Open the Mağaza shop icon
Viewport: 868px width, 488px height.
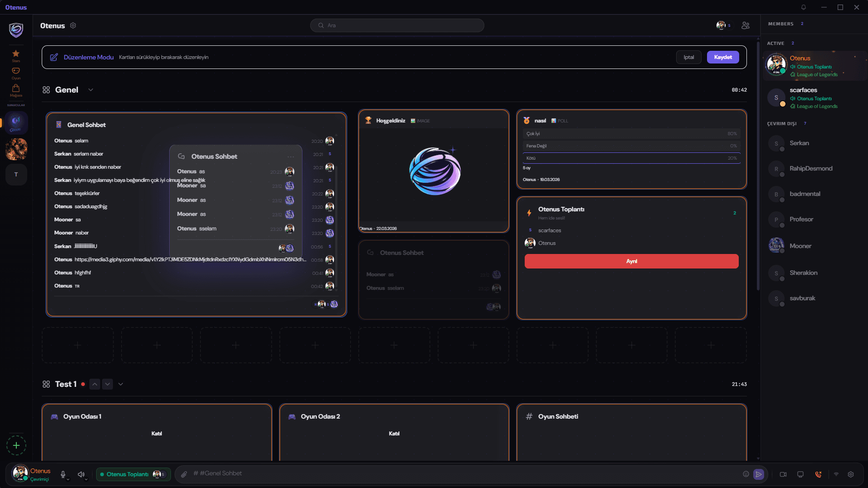coord(16,89)
